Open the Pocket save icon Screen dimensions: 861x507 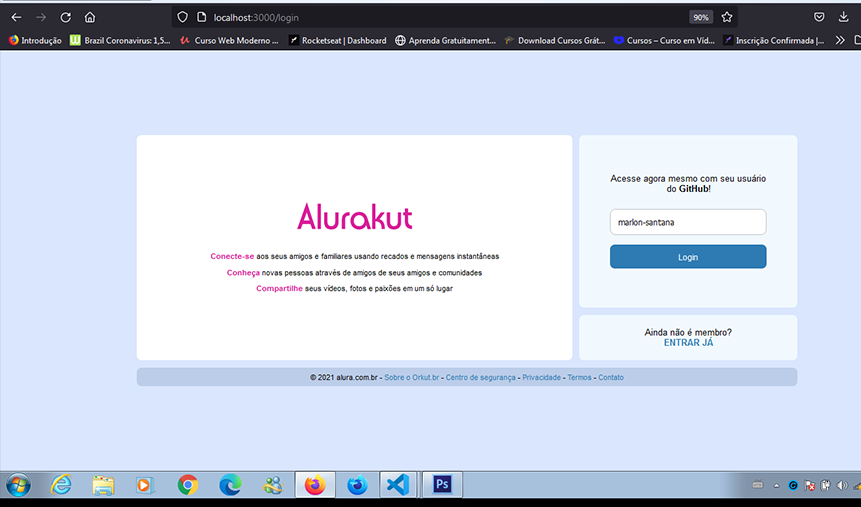coord(819,18)
